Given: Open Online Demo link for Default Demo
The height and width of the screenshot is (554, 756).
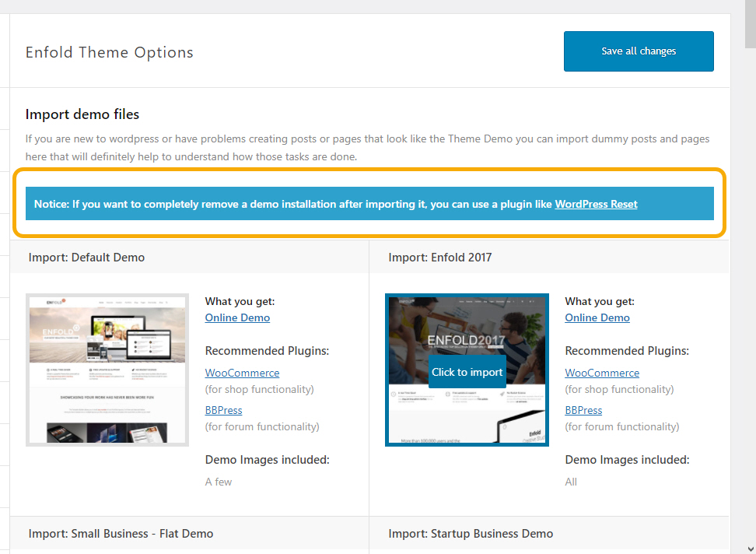Looking at the screenshot, I should [x=237, y=317].
